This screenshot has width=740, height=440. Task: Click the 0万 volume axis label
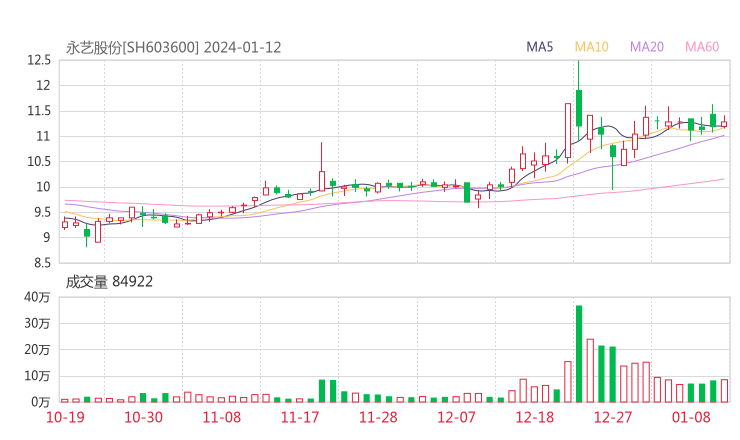41,402
